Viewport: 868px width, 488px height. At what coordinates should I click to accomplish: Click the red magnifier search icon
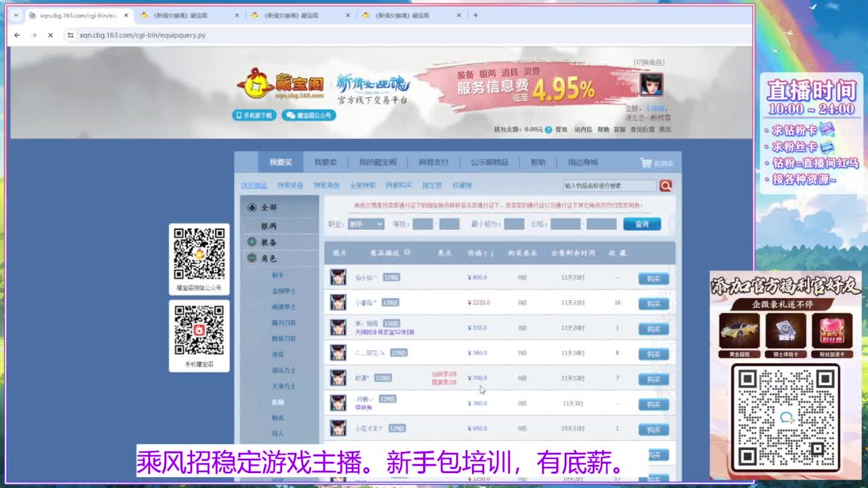666,185
